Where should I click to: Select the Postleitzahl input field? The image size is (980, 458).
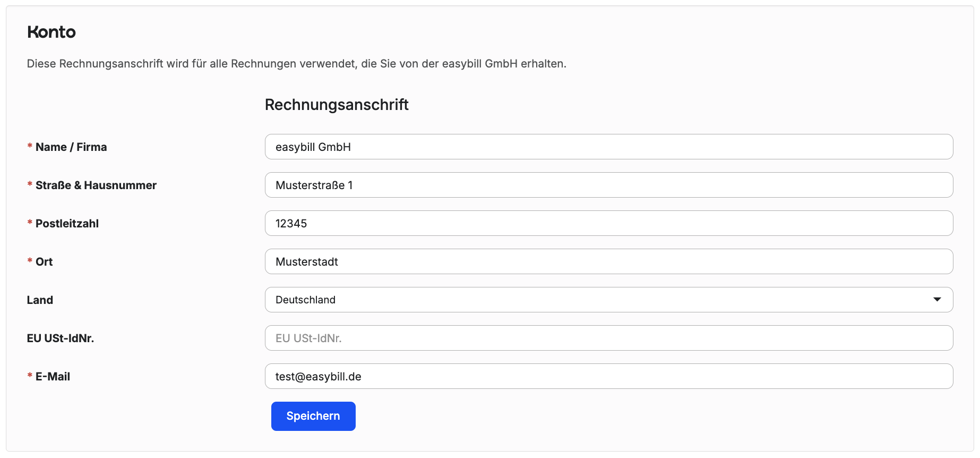tap(609, 223)
